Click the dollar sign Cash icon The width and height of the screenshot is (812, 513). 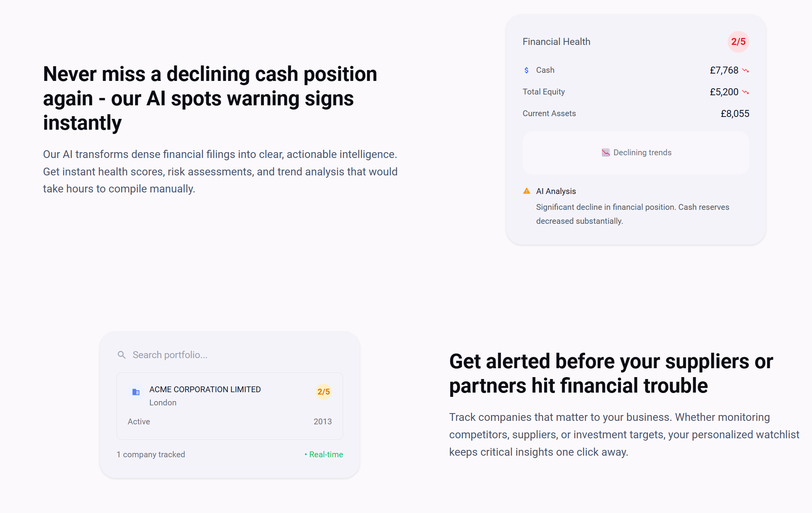pos(527,70)
